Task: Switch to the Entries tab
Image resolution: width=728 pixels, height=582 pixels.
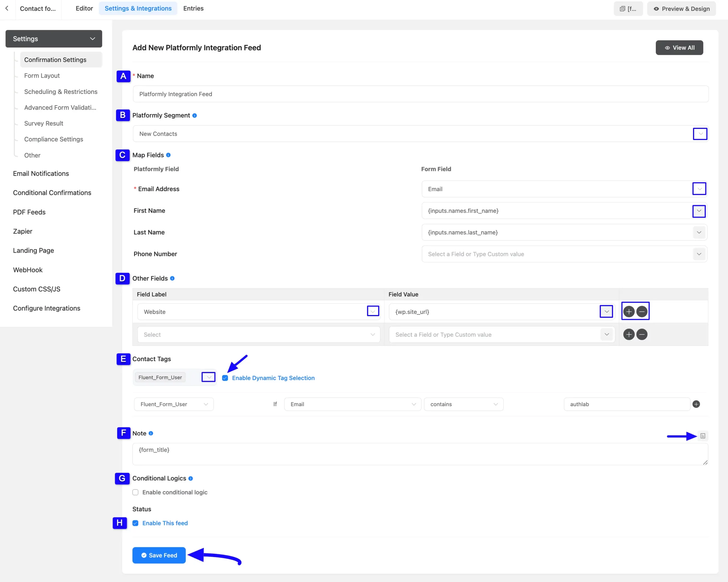Action: click(x=193, y=9)
